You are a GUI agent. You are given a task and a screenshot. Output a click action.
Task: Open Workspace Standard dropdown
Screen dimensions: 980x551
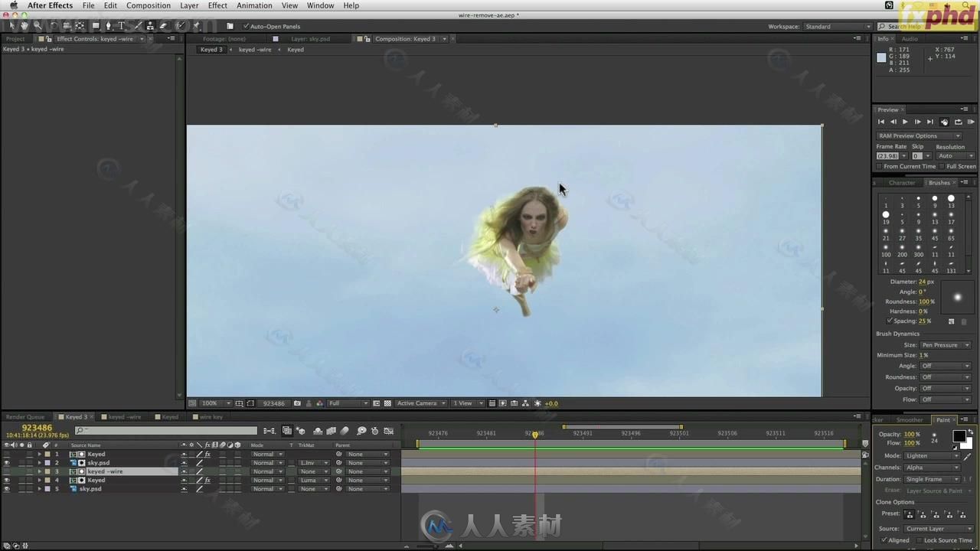point(836,26)
